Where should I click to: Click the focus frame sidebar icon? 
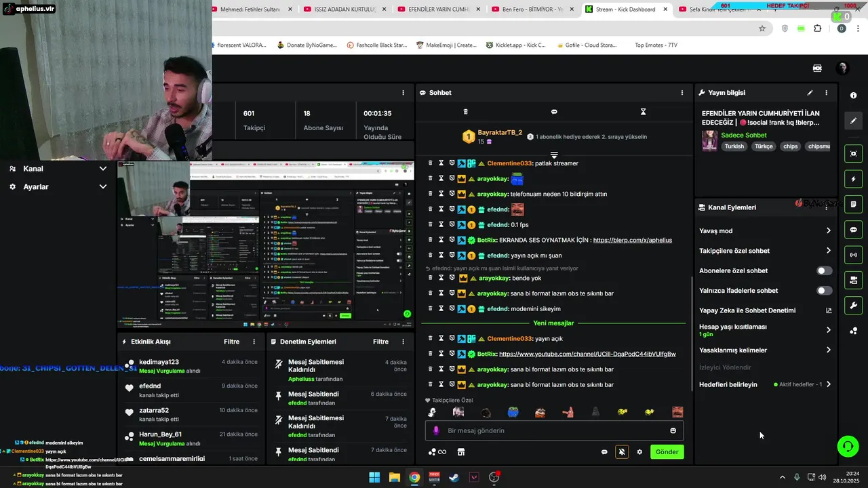point(854,154)
